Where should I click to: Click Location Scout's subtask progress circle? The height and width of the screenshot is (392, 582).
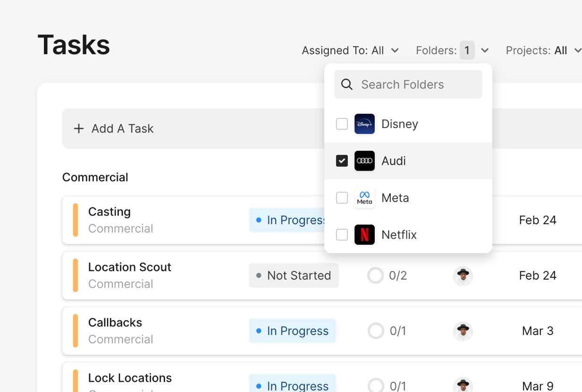tap(375, 275)
